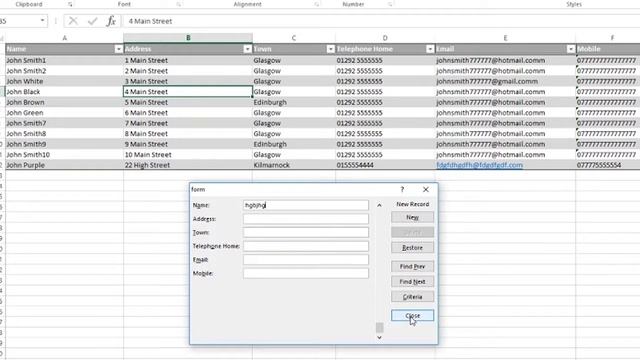
Task: Click the New button in form
Action: [x=412, y=217]
